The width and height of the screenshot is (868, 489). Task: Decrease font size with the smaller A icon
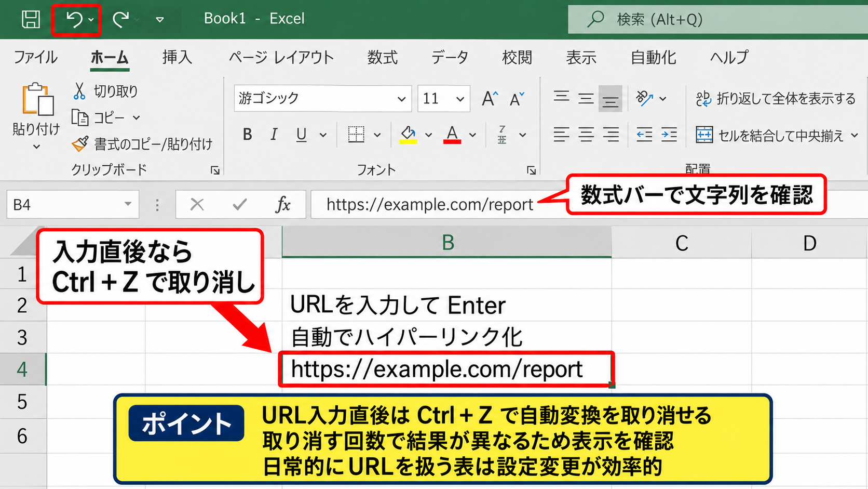[x=517, y=98]
